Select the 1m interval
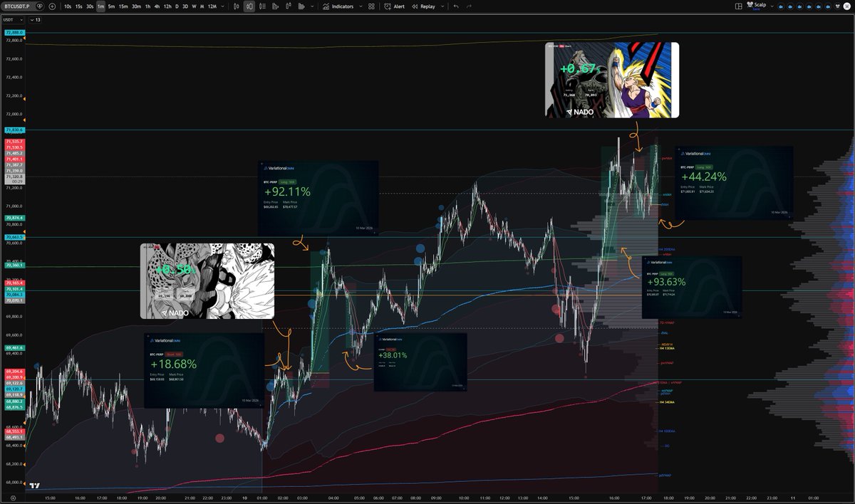Screen dimensions: 855x504 (x=100, y=6)
